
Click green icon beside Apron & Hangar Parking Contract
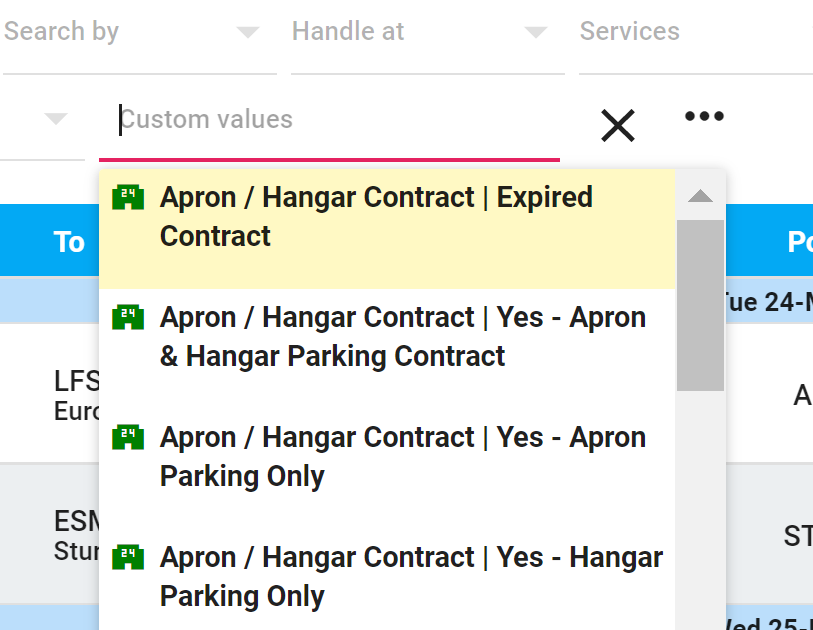tap(128, 317)
